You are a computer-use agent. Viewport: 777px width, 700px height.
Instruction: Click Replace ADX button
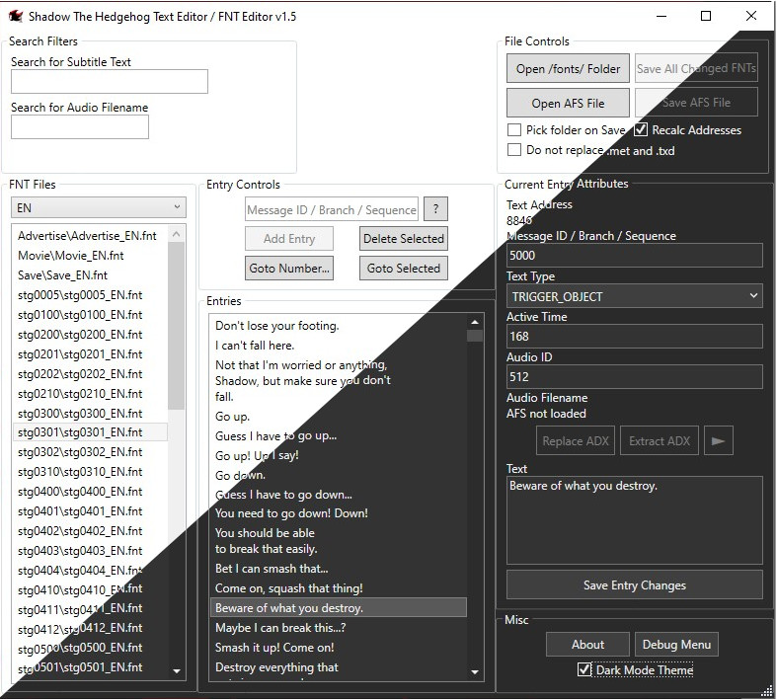click(x=576, y=440)
